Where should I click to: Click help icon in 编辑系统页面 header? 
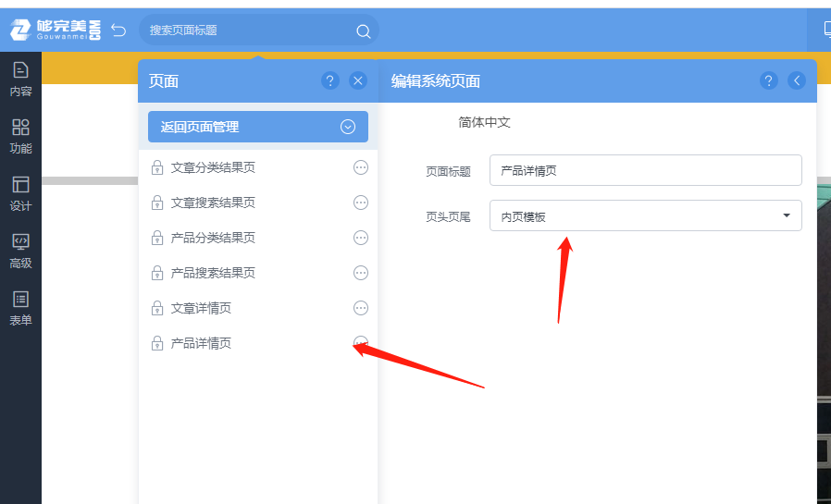769,80
